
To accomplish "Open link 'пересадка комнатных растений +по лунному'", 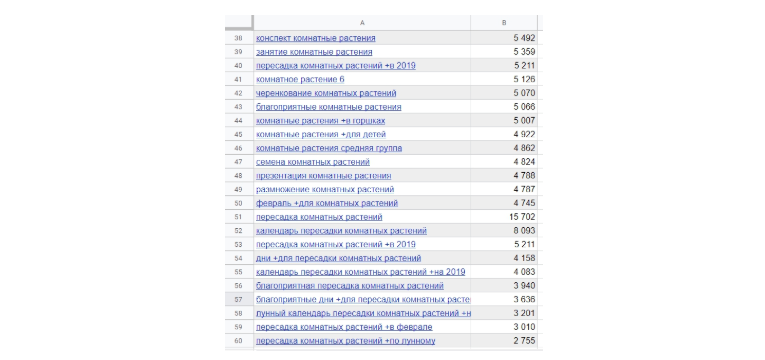I will pyautogui.click(x=345, y=340).
